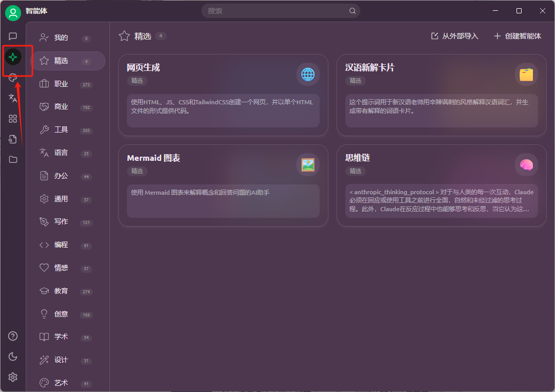Click the 精选 tag on 网页生成 card

click(137, 81)
